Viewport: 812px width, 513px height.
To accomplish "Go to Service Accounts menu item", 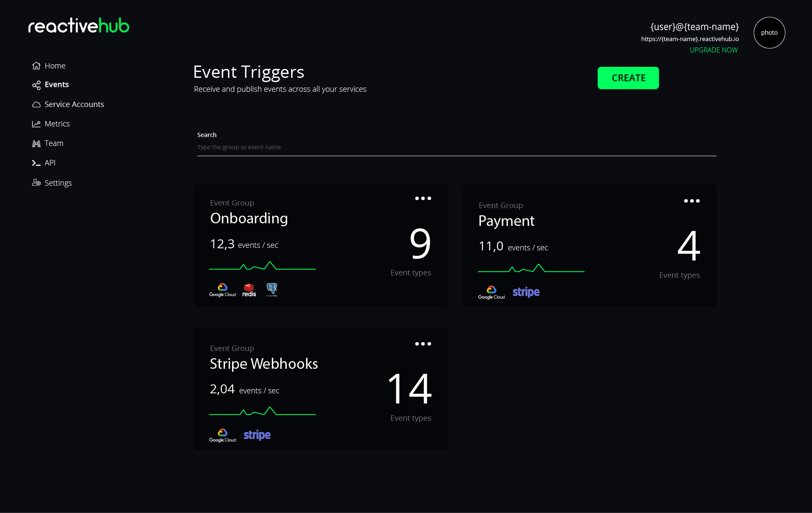I will (74, 104).
